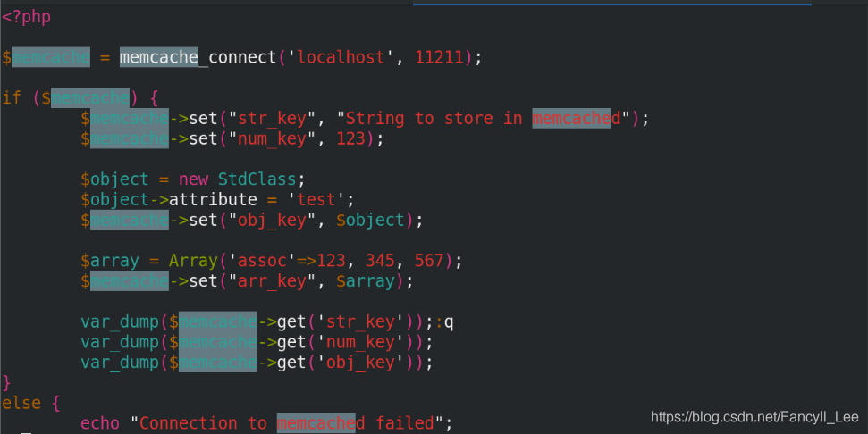
Task: Place cursor on memcache_connect function name
Action: pos(198,57)
